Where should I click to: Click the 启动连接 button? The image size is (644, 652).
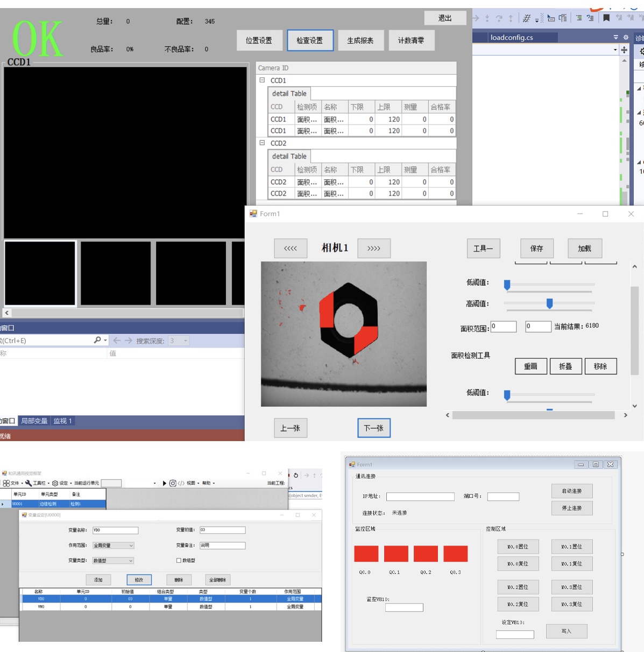pos(571,491)
